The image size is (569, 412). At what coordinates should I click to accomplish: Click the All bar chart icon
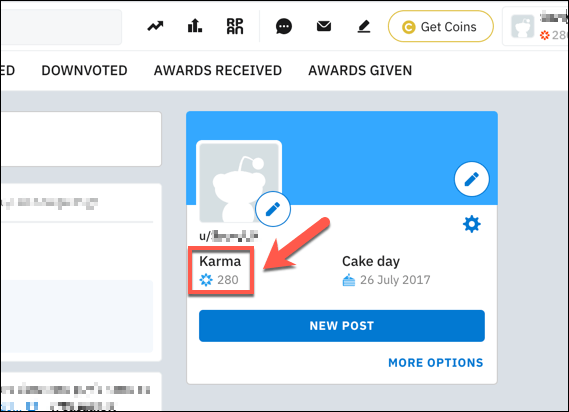coord(195,26)
